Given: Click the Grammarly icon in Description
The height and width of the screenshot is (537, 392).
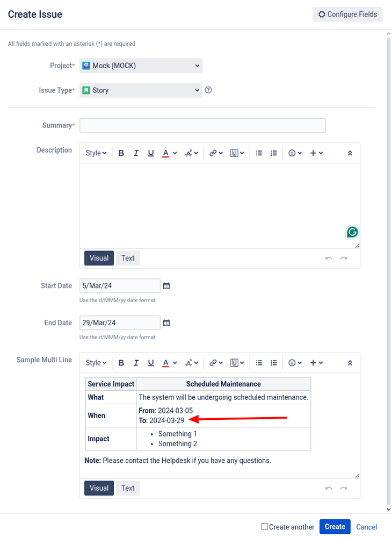Looking at the screenshot, I should pyautogui.click(x=352, y=232).
